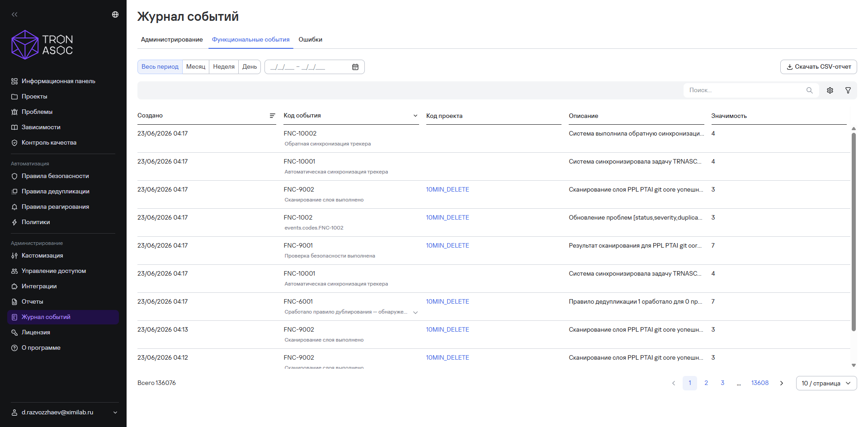
Task: Select Неделя time range
Action: (224, 67)
